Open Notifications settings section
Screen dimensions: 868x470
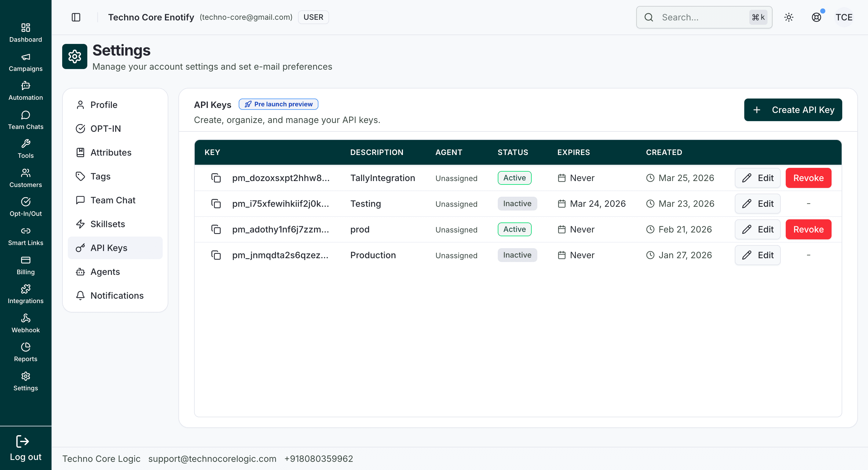tap(115, 296)
